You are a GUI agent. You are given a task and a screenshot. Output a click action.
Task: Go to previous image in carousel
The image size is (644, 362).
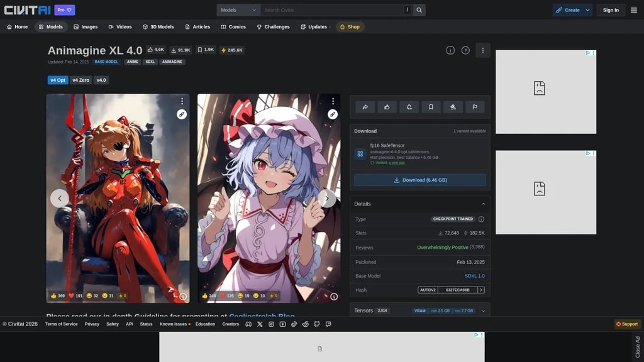[x=60, y=198]
